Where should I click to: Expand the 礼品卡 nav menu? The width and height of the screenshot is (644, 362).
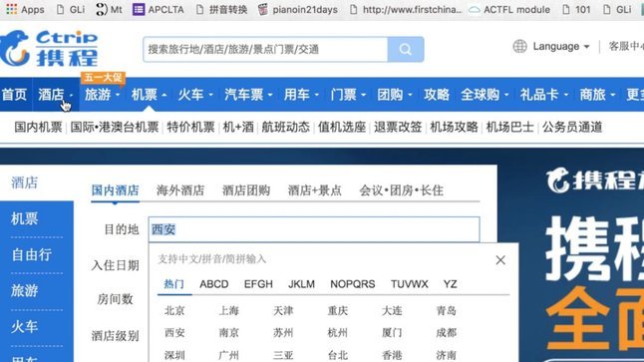543,95
